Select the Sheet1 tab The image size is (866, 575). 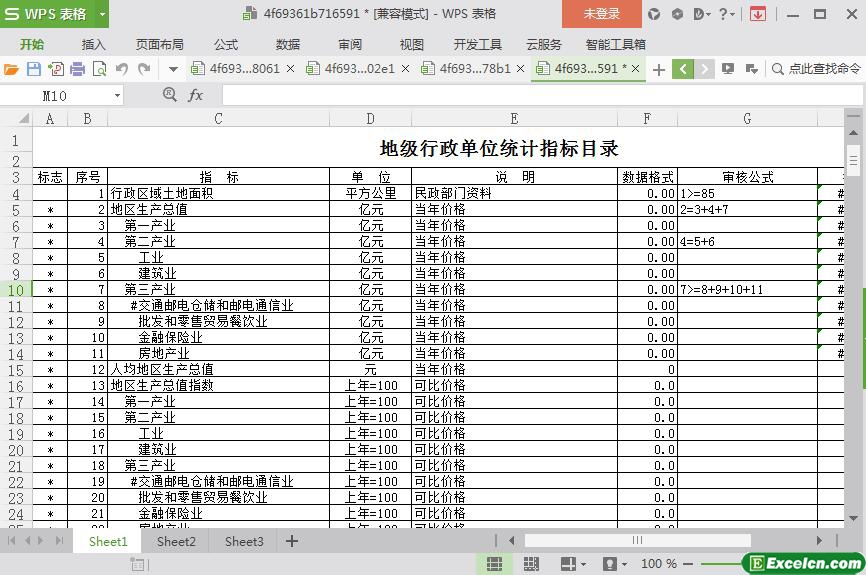click(108, 541)
